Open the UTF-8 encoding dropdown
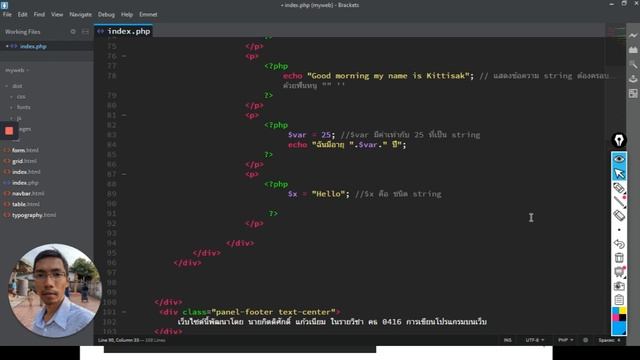The height and width of the screenshot is (360, 640). click(x=535, y=340)
